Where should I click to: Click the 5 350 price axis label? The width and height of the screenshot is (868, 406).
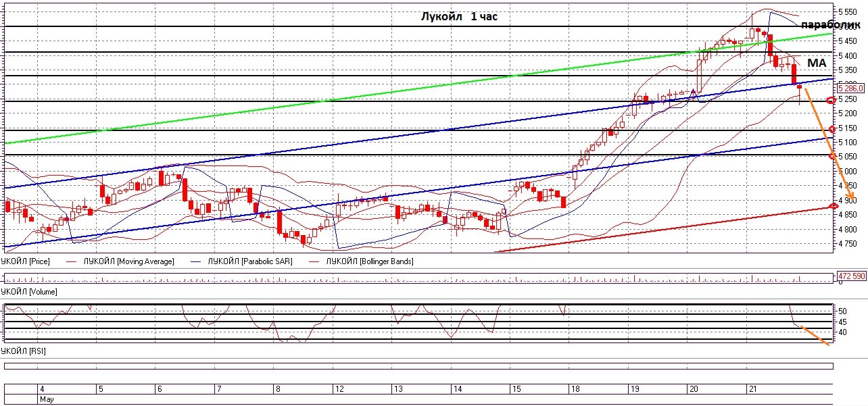tap(848, 70)
